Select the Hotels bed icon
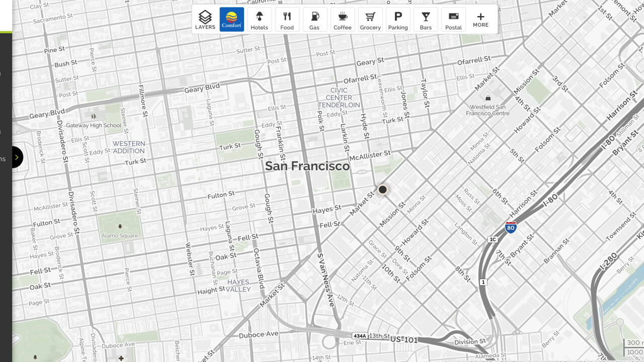644x362 pixels. coord(259,17)
